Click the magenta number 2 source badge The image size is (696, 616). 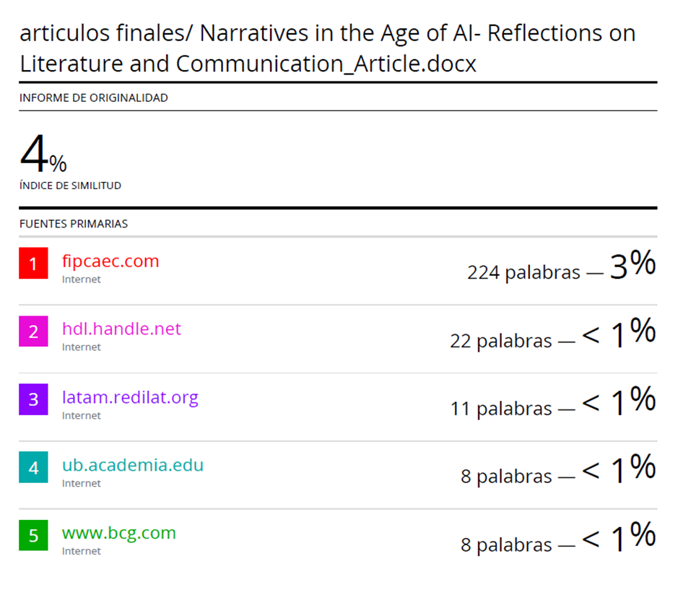tap(33, 331)
